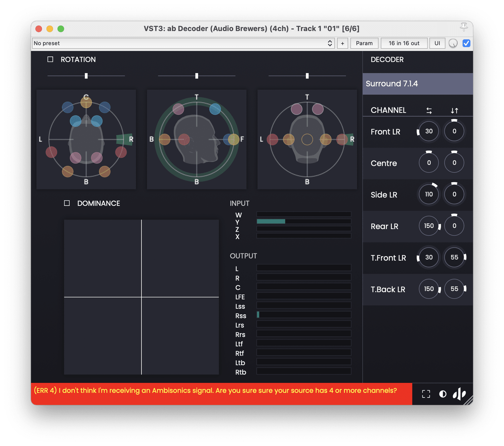Click the Y input level meter

click(x=304, y=221)
